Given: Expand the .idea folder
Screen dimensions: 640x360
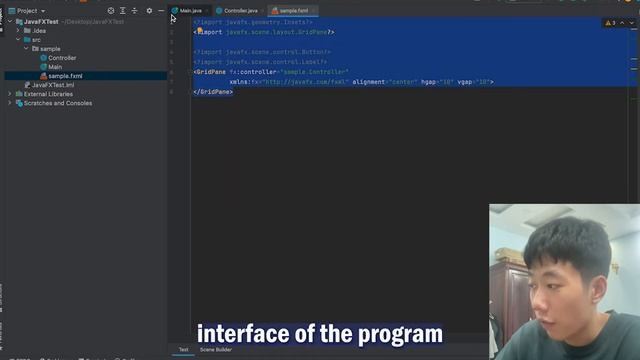Looking at the screenshot, I should click(x=18, y=31).
